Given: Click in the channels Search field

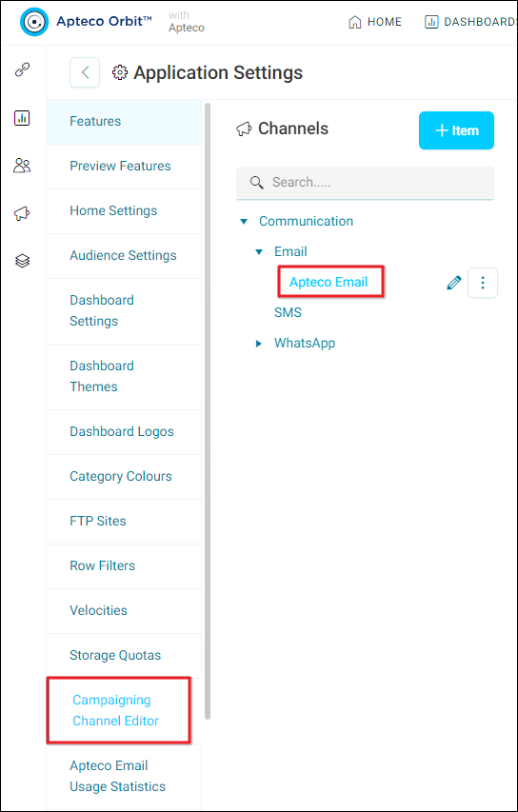Looking at the screenshot, I should pyautogui.click(x=366, y=183).
